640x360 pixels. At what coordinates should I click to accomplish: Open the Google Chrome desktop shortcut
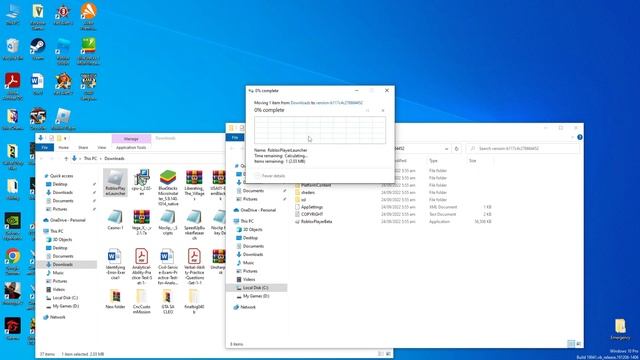pos(13,262)
